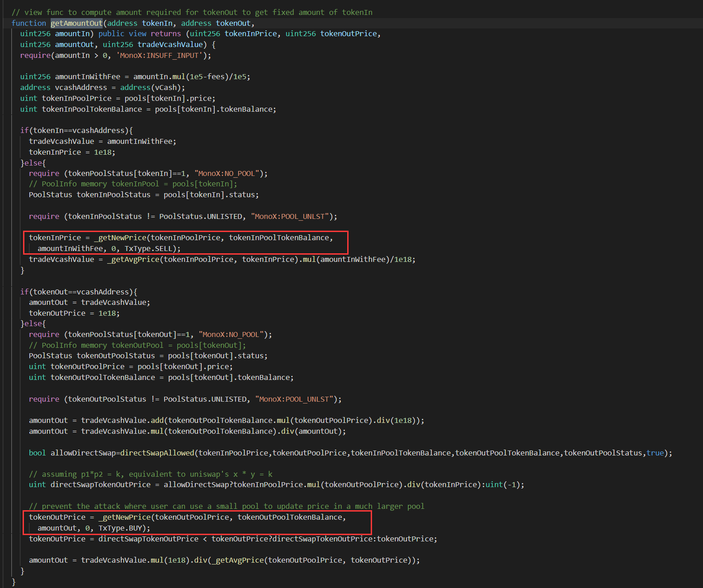Click uint tokenOutPoolTokenBalance declaration

tap(161, 377)
